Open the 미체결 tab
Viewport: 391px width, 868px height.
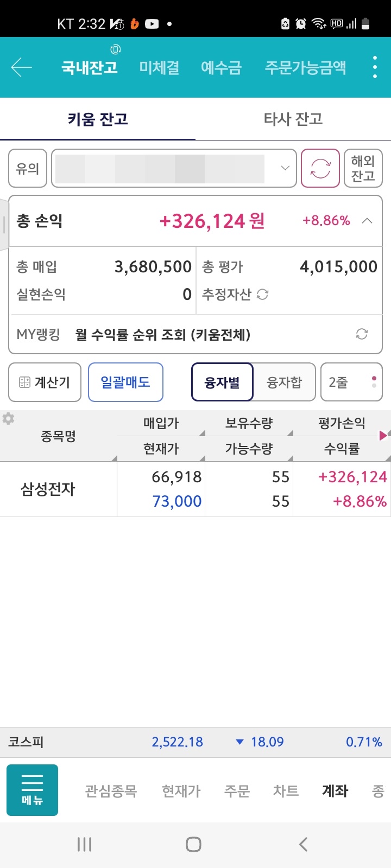pos(159,67)
